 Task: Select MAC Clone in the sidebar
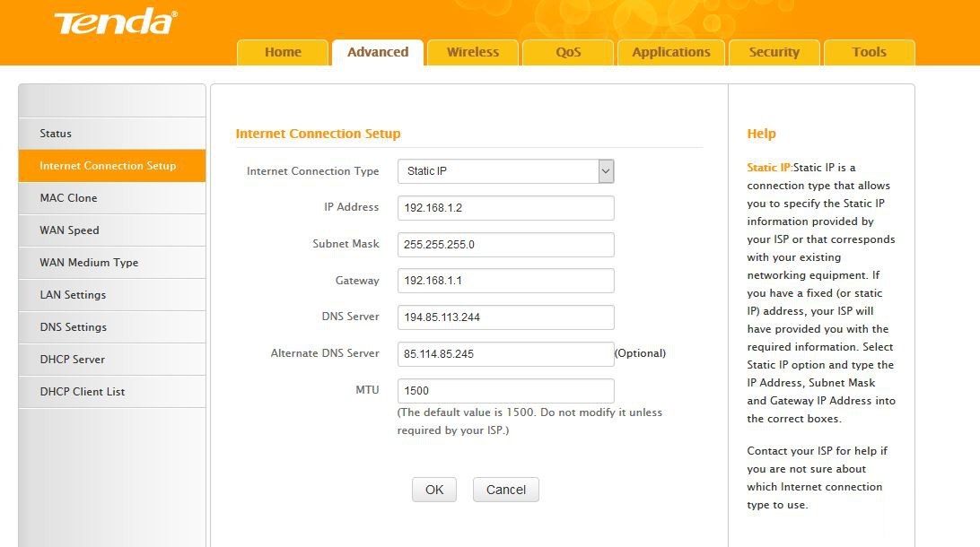coord(68,198)
